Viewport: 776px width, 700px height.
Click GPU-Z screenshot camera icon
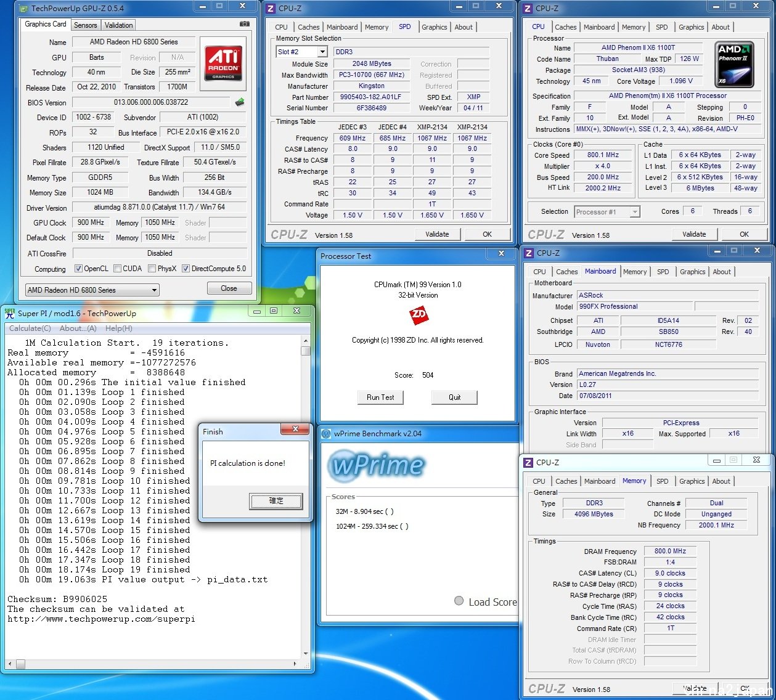[x=245, y=24]
